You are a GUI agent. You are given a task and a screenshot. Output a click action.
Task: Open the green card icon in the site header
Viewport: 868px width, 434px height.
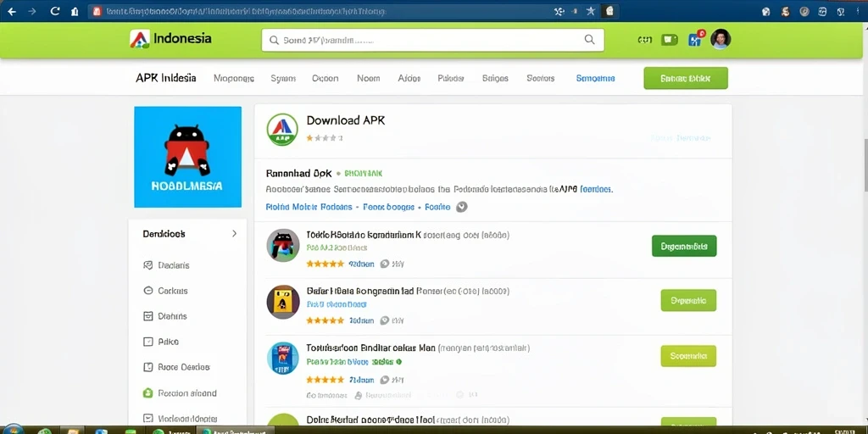click(x=670, y=39)
